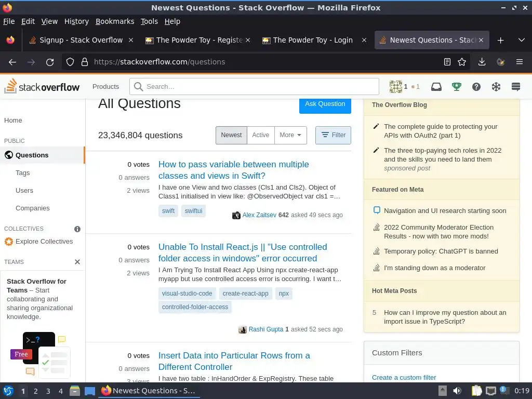Click the Firefox View icon
This screenshot has height=399, width=532.
[x=10, y=40]
